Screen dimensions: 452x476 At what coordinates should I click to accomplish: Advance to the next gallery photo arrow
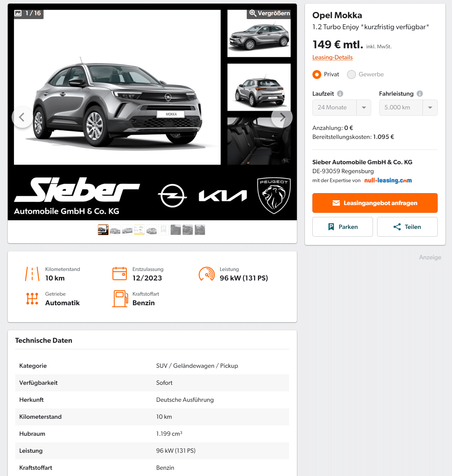282,117
